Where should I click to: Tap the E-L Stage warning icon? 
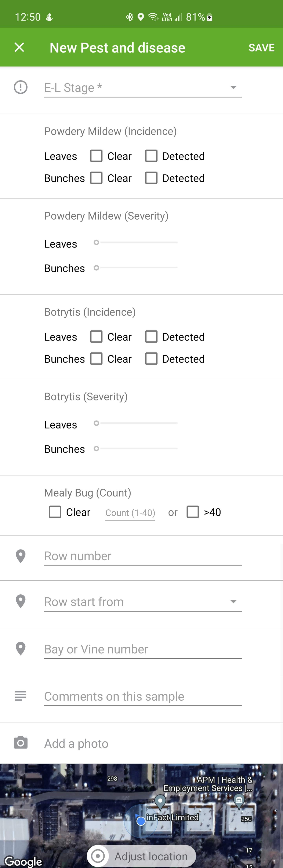21,87
